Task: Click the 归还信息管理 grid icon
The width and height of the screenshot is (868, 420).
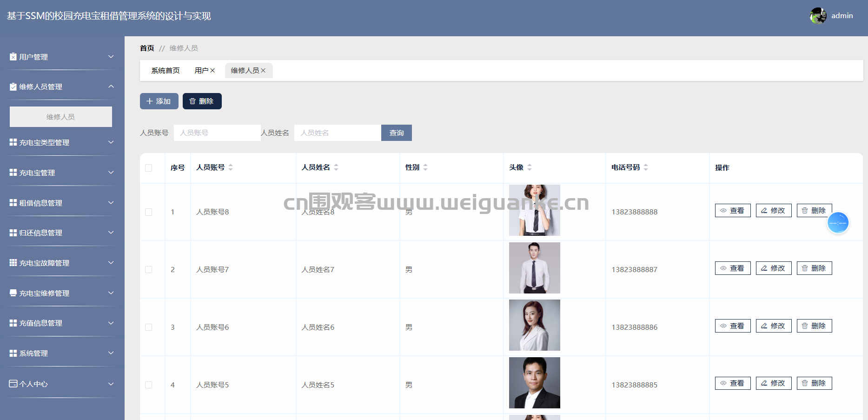Action: coord(13,233)
